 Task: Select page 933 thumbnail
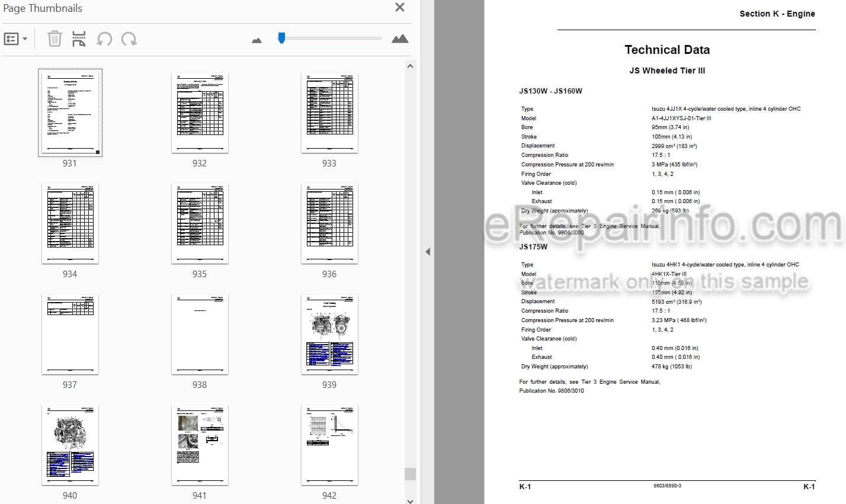click(x=329, y=113)
